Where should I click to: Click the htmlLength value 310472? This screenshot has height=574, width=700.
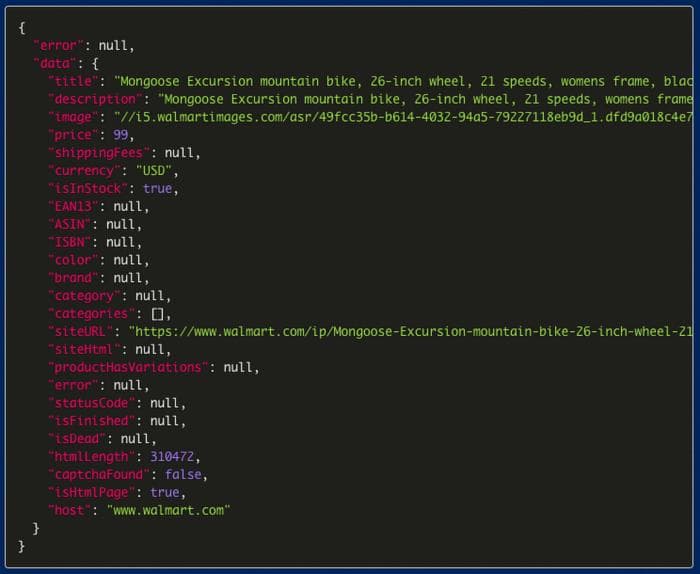172,457
